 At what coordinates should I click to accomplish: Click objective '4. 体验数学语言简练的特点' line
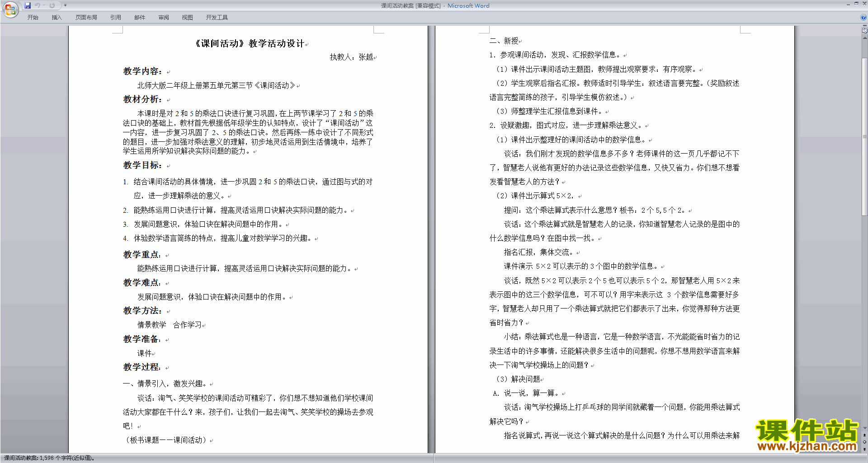pos(217,238)
